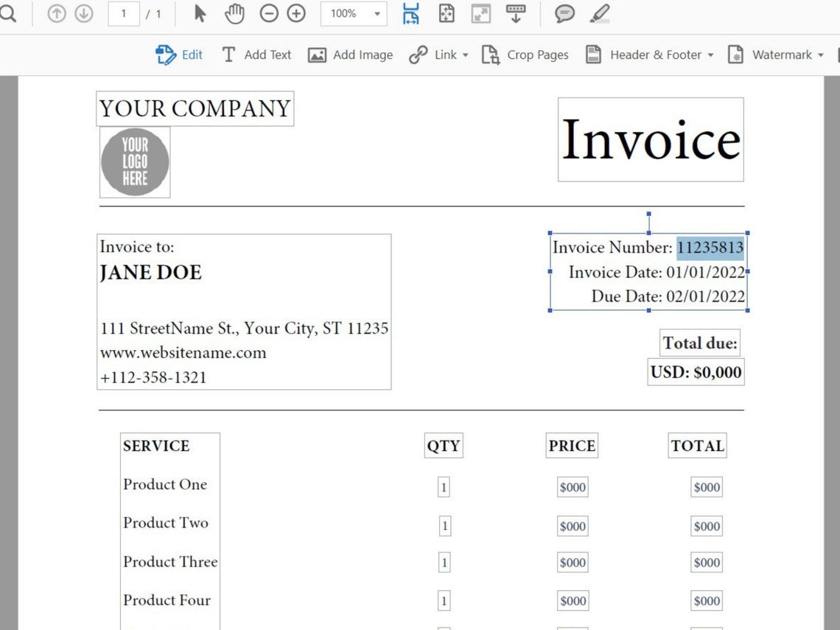Viewport: 840px width, 630px height.
Task: Zoom in using the plus icon
Action: point(296,13)
